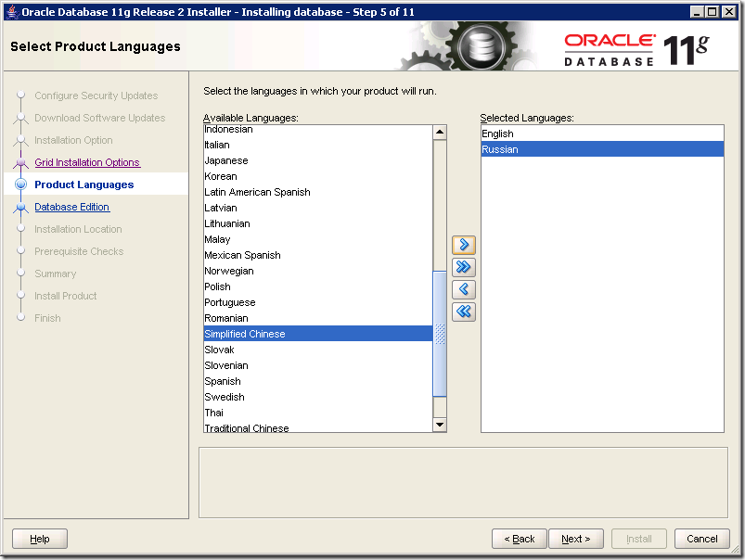The image size is (745, 560).
Task: Select the current Product Languages step
Action: tap(84, 185)
